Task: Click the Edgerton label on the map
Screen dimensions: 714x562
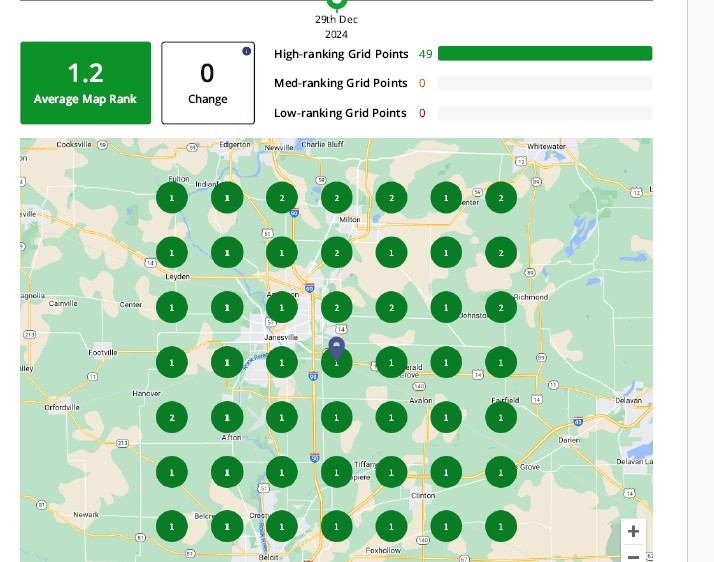Action: (235, 144)
